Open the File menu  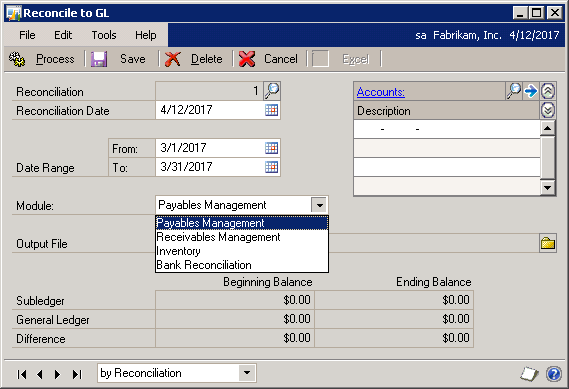point(27,35)
